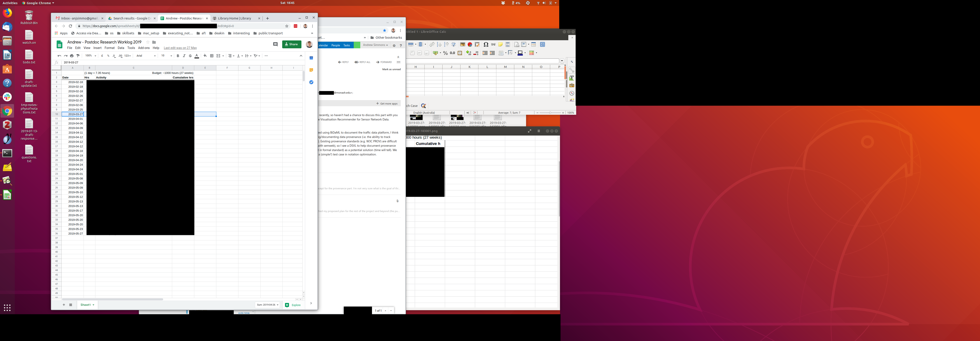The image size is (980, 341).
Task: Switch to the Library Home browser tab
Action: [x=234, y=18]
